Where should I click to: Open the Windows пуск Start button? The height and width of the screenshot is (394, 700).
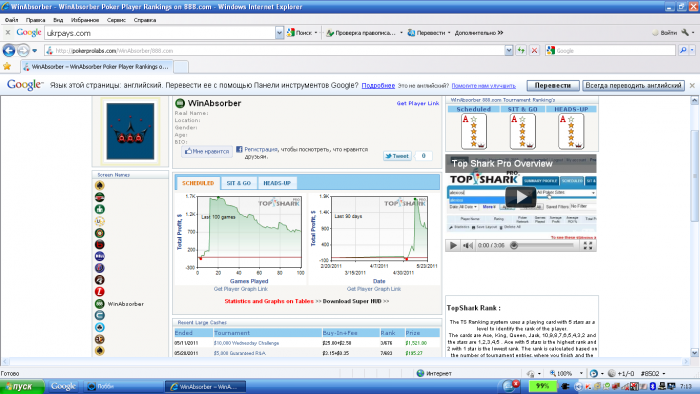point(22,386)
